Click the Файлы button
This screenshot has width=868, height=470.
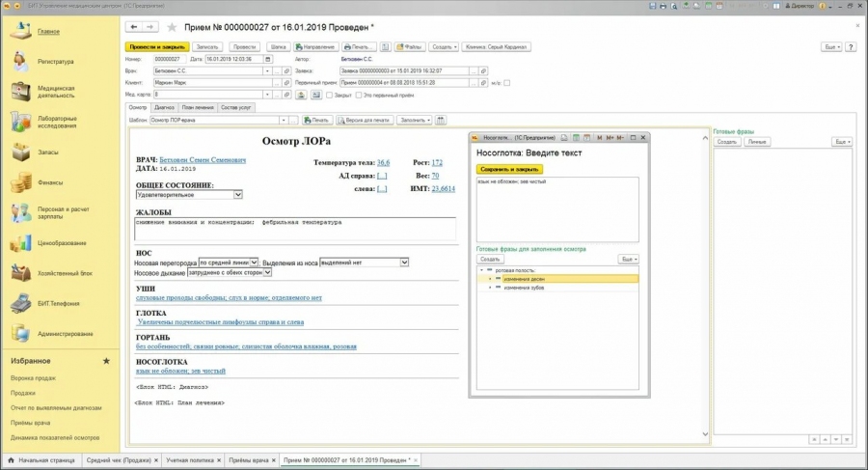(410, 47)
